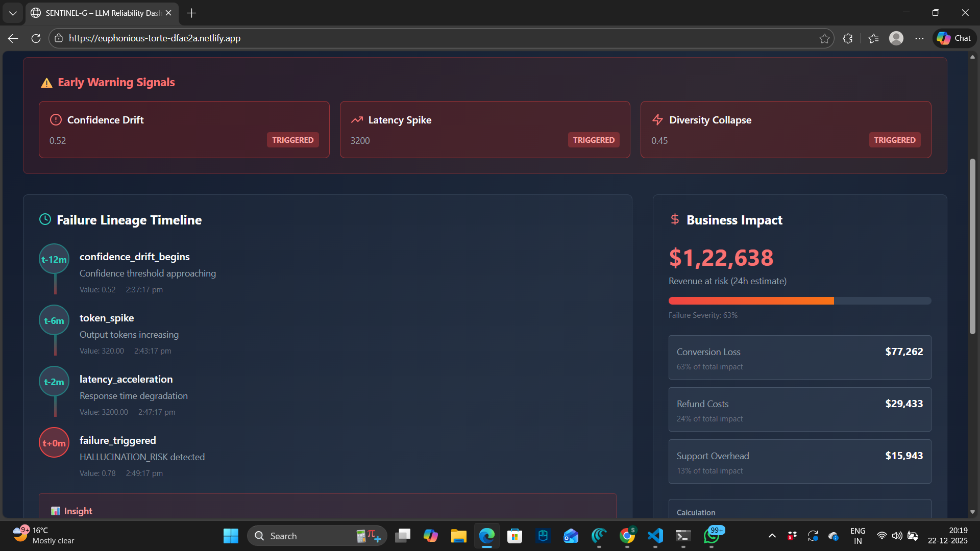Click the Confidence Drift alert circle icon
Viewport: 980px width, 551px height.
point(56,120)
